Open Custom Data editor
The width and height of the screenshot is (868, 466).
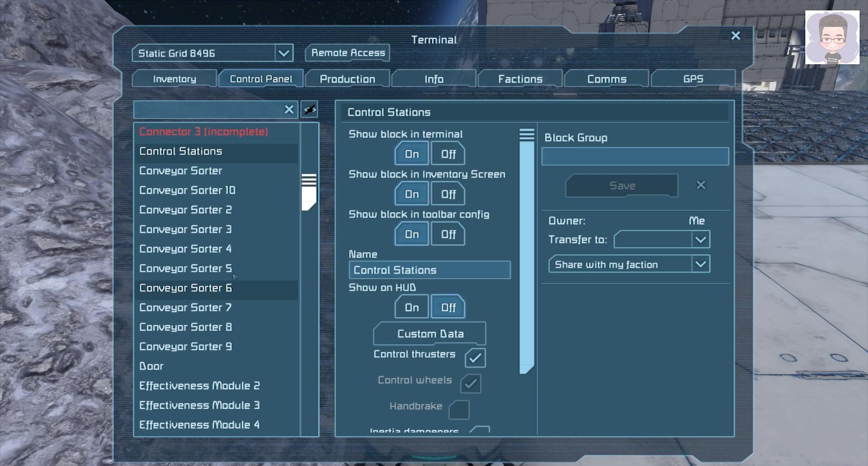pos(429,334)
